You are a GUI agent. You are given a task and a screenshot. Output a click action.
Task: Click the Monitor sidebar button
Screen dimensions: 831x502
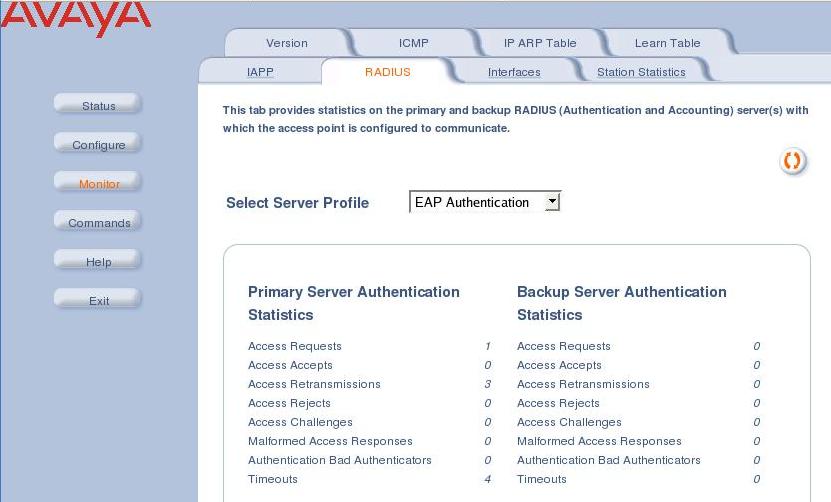[x=98, y=183]
